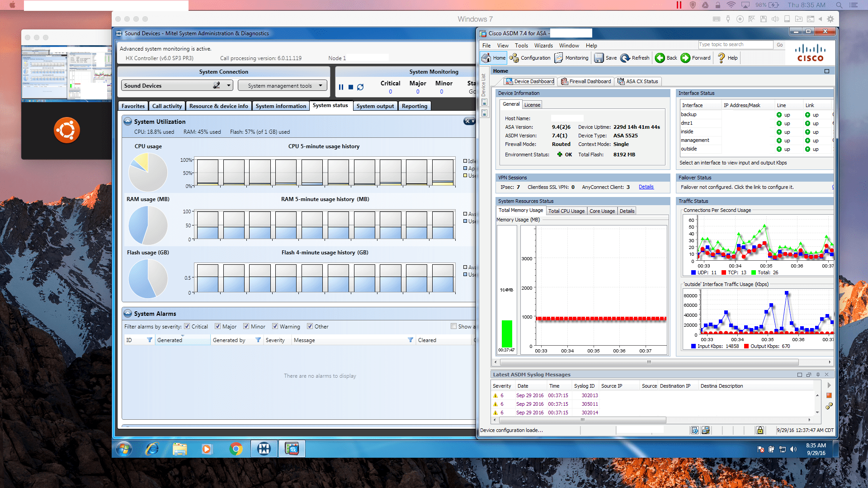The width and height of the screenshot is (868, 488).
Task: Open Windows Explorer folder in taskbar
Action: (179, 449)
